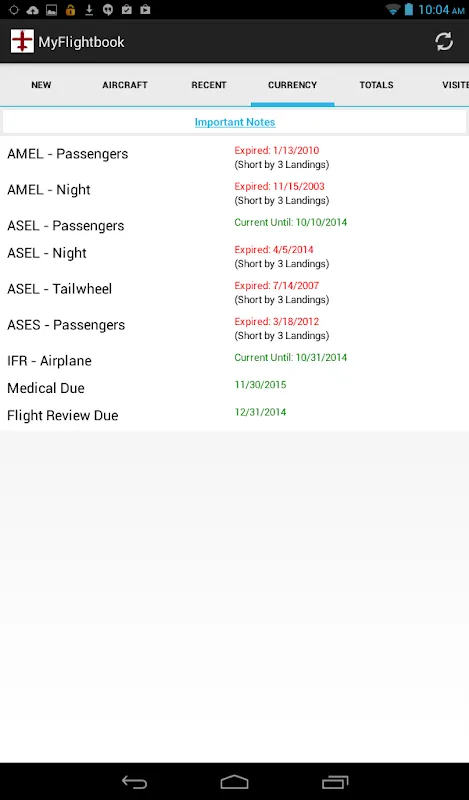Open the RECENT tab

[x=209, y=85]
